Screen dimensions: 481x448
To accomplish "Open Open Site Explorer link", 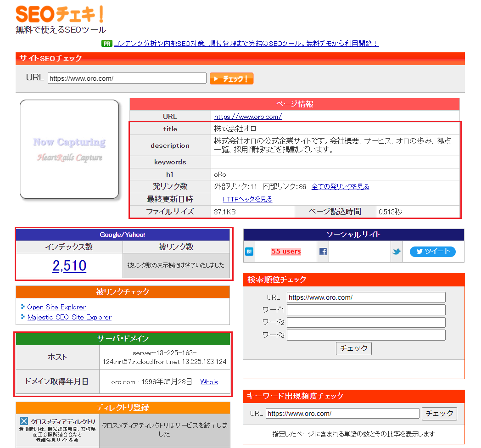I will [56, 307].
